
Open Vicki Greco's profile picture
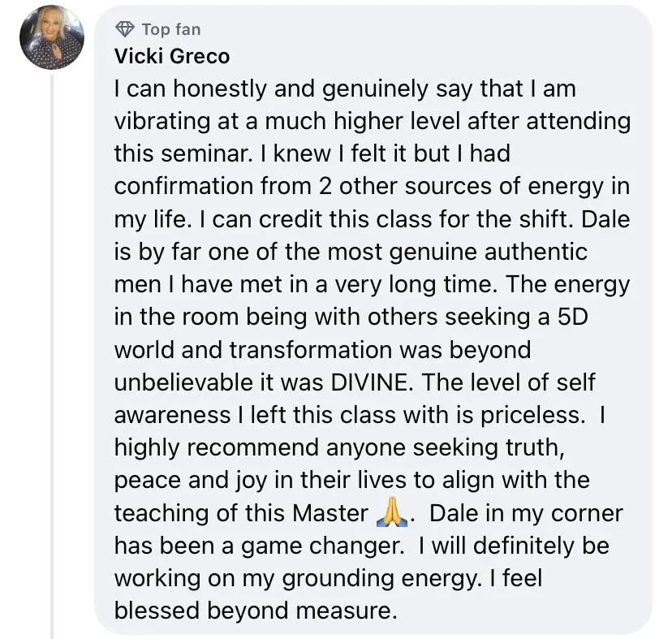click(52, 37)
